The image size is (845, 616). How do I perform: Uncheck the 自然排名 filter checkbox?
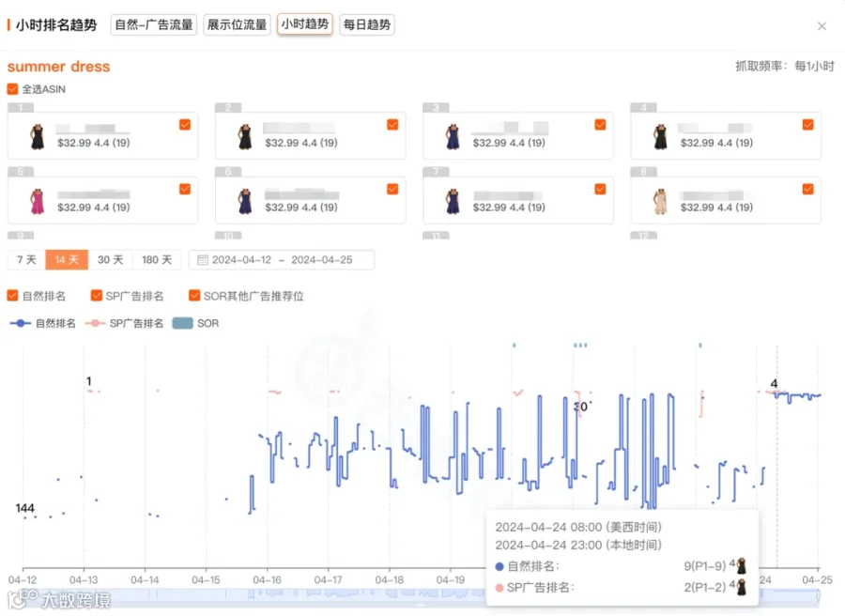click(x=12, y=296)
